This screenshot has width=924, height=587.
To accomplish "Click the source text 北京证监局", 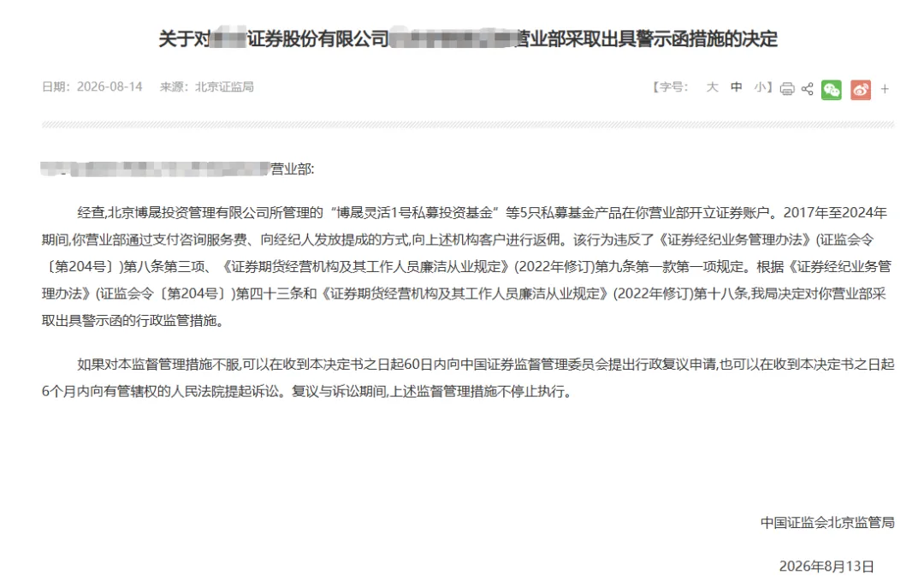I will 224,86.
